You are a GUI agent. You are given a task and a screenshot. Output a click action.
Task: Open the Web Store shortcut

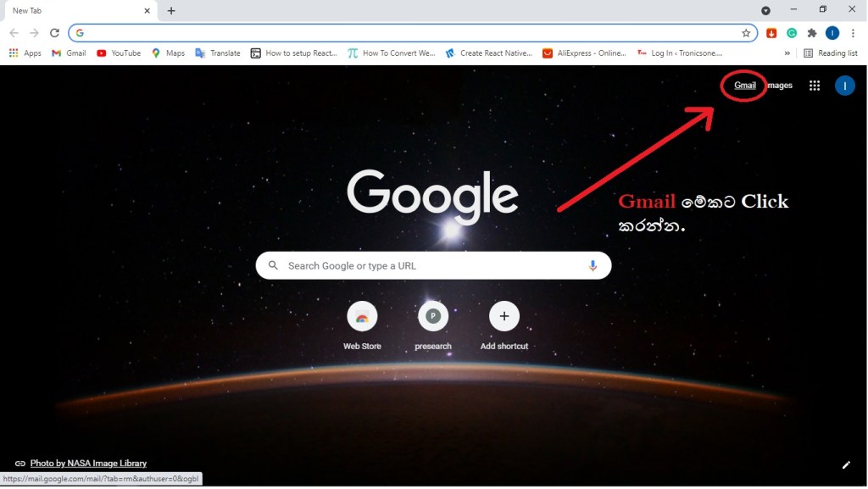pos(362,326)
